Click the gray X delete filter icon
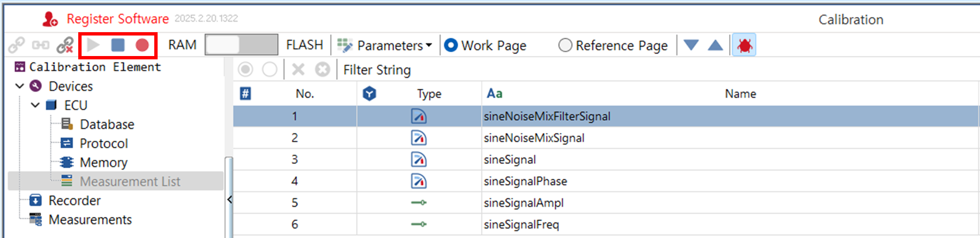The image size is (980, 238). 298,69
